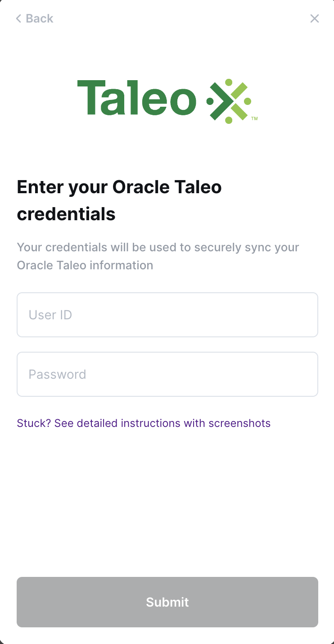Close the dialog with the X icon
Image resolution: width=334 pixels, height=644 pixels.
(x=315, y=18)
